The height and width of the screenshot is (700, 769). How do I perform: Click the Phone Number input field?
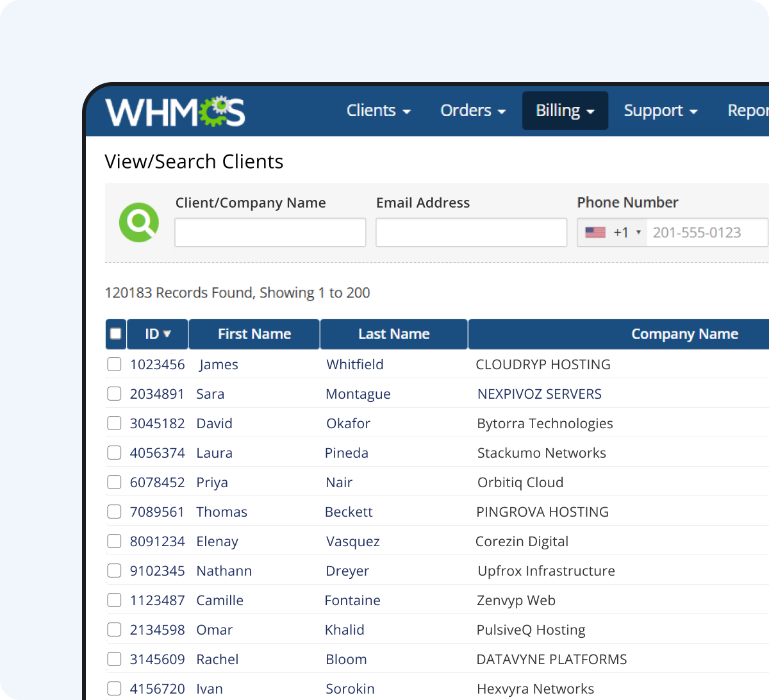click(x=707, y=232)
